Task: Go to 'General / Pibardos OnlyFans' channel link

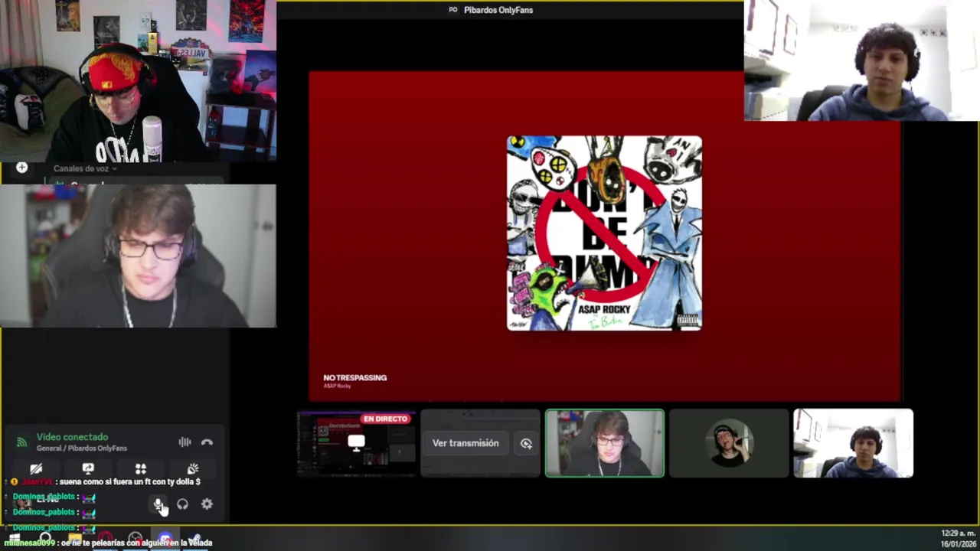Action: point(82,448)
